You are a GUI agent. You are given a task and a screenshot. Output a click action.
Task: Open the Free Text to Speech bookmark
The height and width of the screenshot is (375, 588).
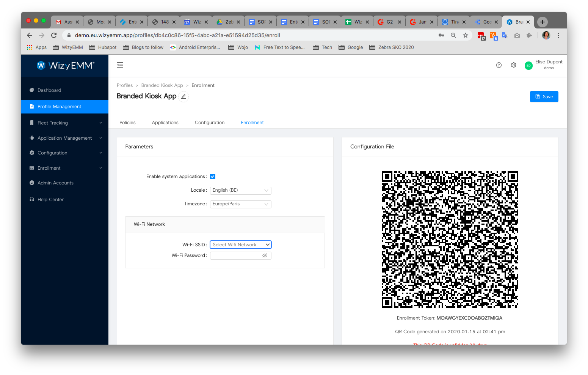pyautogui.click(x=279, y=47)
